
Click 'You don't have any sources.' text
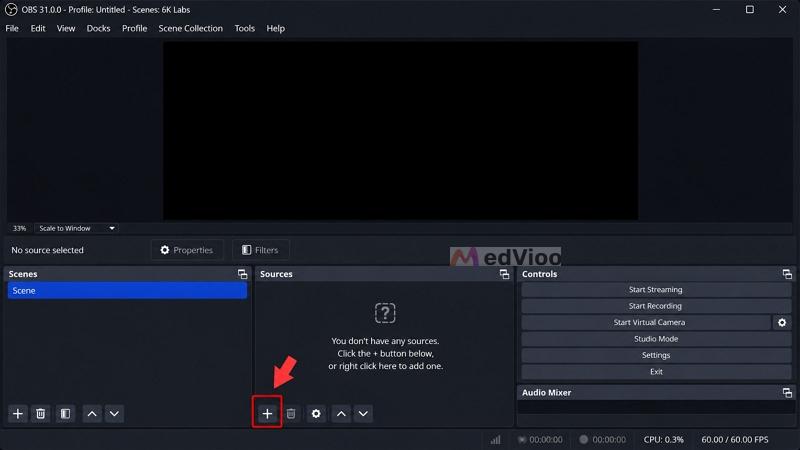385,341
